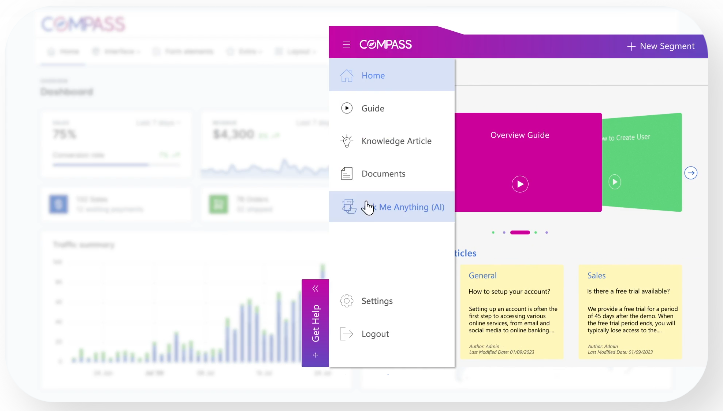This screenshot has width=723, height=411.
Task: Click the Settings gear icon
Action: [x=346, y=301]
